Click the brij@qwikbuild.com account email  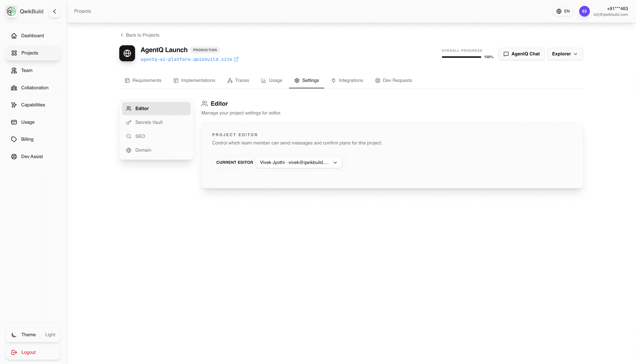point(611,15)
